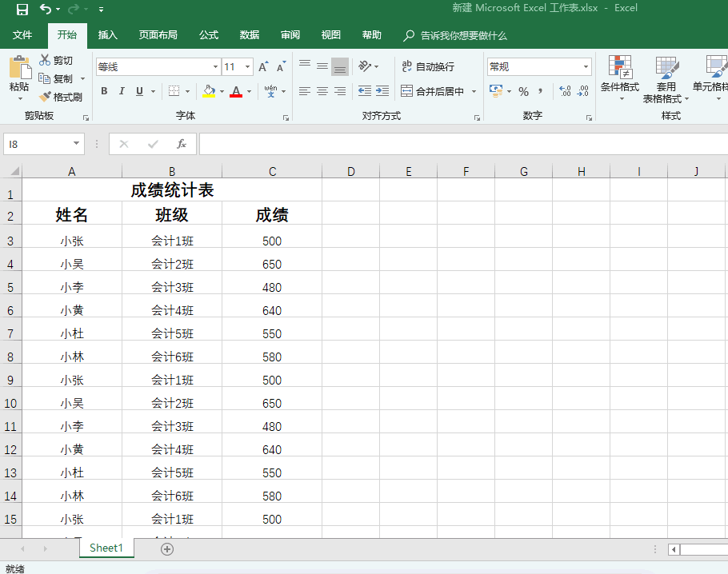Open the 条件格式 conditional formatting menu
This screenshot has width=728, height=574.
[620, 78]
